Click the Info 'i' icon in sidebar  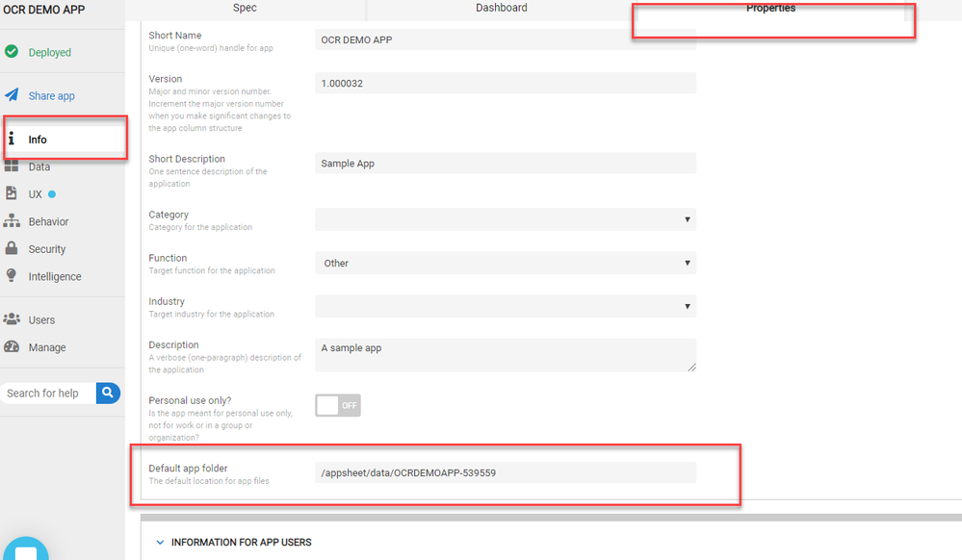(11, 139)
